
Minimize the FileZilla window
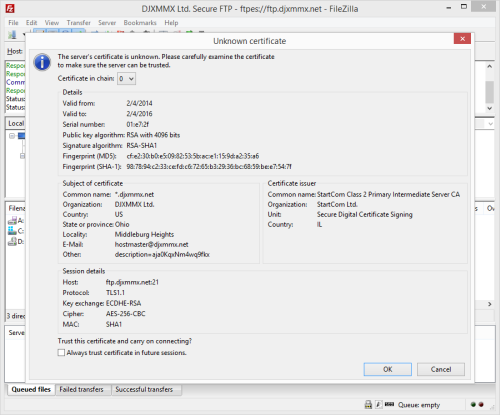click(x=449, y=7)
